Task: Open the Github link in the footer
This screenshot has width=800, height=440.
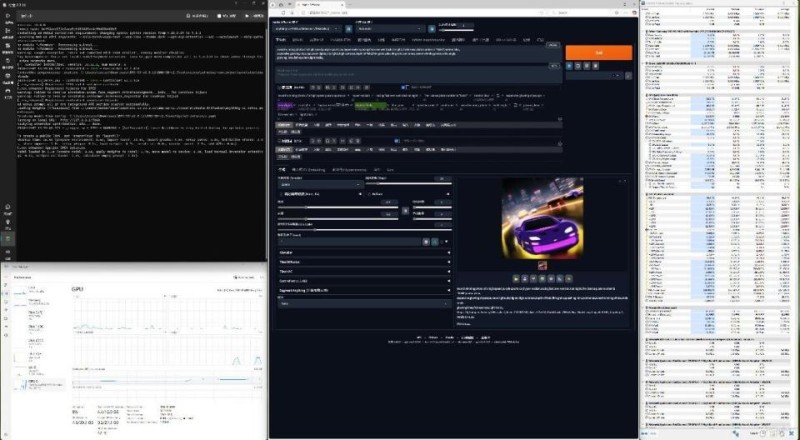Action: click(x=429, y=338)
